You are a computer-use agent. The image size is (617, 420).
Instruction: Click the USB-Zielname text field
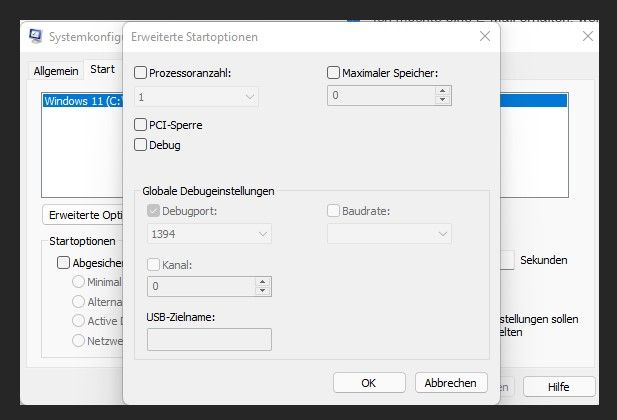(209, 340)
